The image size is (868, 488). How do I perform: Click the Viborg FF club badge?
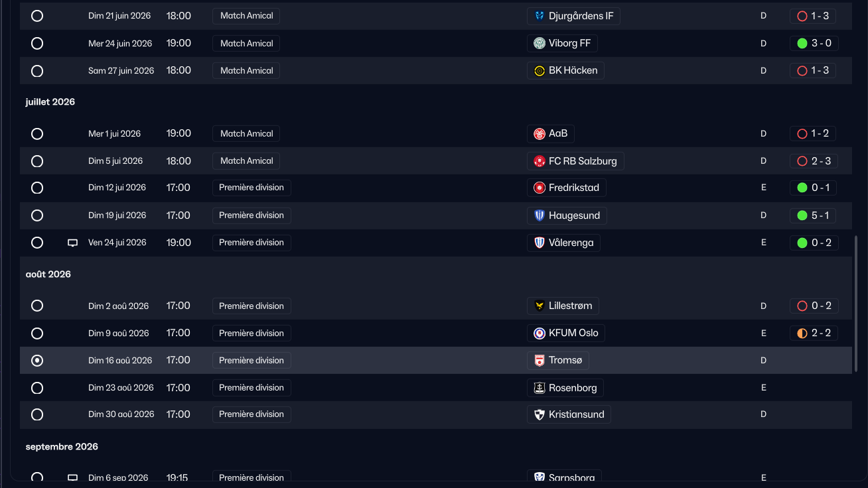[x=540, y=43]
